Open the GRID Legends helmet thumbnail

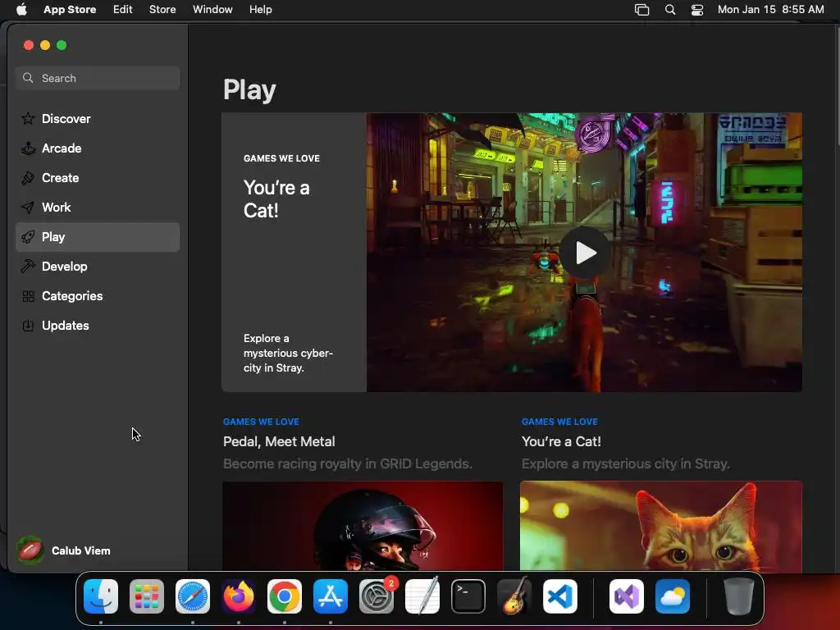(x=363, y=526)
